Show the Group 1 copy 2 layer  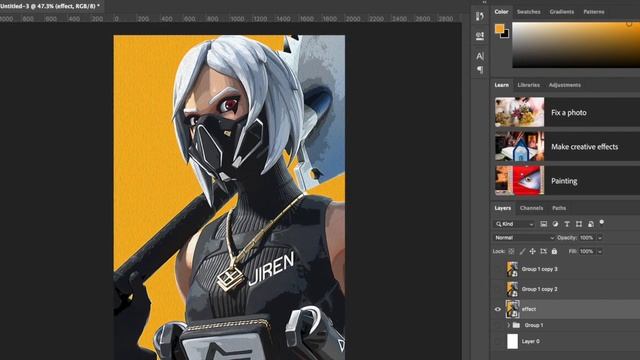(x=498, y=289)
